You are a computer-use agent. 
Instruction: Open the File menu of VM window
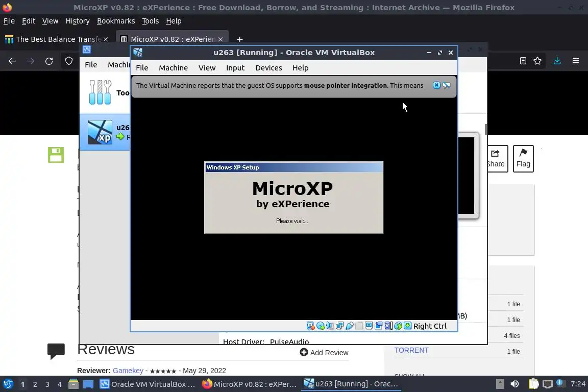142,68
